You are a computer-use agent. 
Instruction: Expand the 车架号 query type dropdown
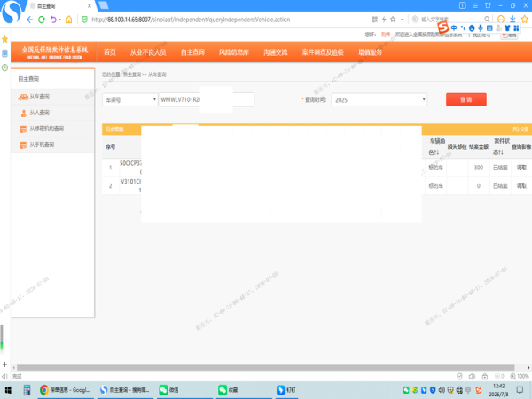(130, 99)
